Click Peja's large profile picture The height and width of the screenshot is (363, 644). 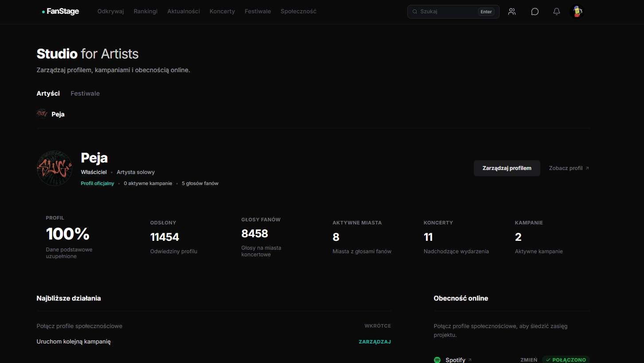tap(55, 168)
